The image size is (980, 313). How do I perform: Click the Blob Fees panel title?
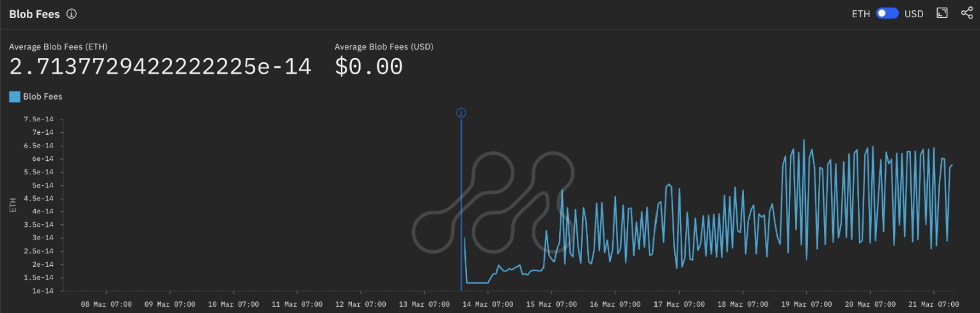tap(35, 14)
